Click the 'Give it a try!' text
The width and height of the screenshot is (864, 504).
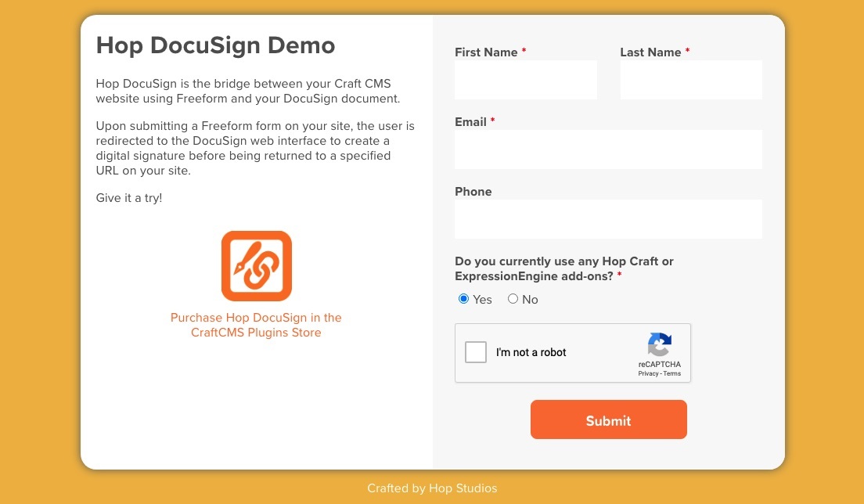point(129,198)
